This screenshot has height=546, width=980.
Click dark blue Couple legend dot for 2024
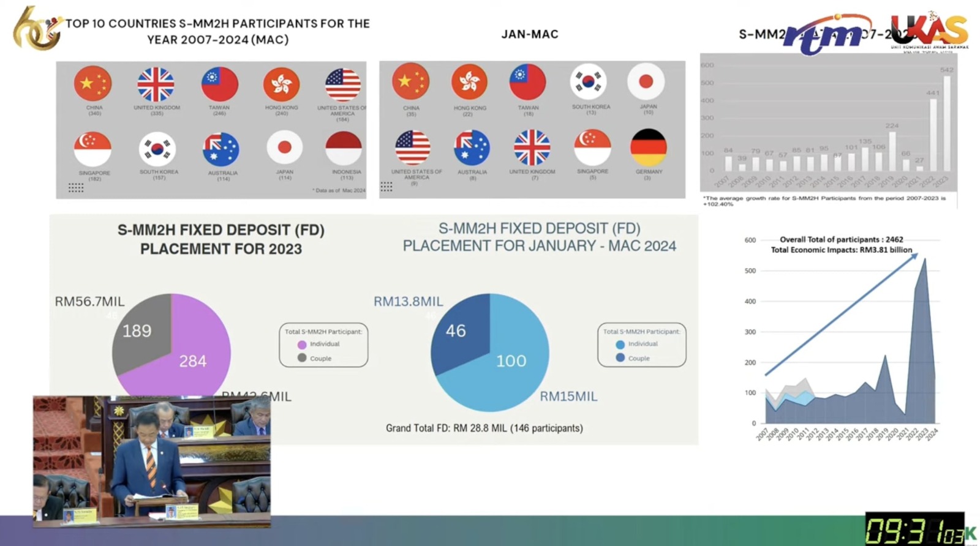620,358
